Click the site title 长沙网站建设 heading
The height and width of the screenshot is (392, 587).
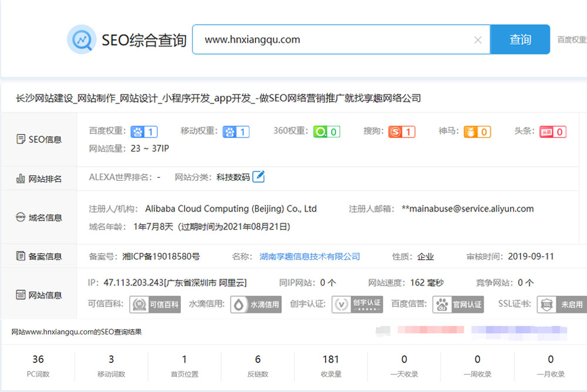pos(218,98)
